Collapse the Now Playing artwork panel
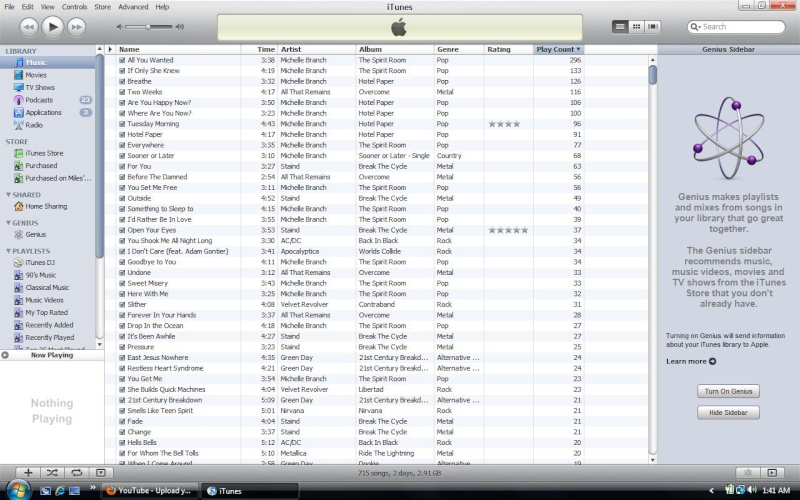 pos(5,355)
